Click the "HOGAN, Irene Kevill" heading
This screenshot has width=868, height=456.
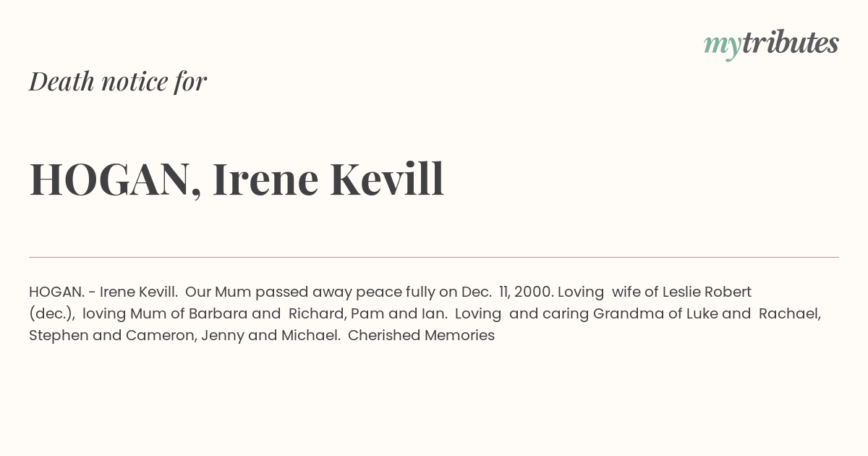click(x=237, y=180)
